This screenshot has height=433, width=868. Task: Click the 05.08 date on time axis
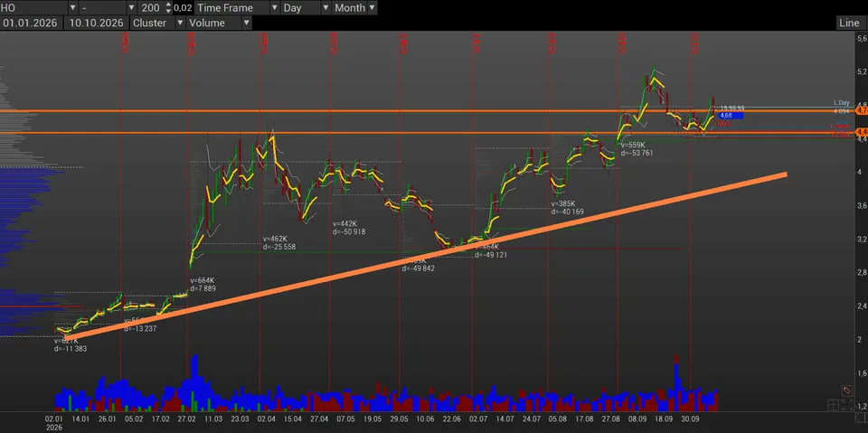pos(558,419)
